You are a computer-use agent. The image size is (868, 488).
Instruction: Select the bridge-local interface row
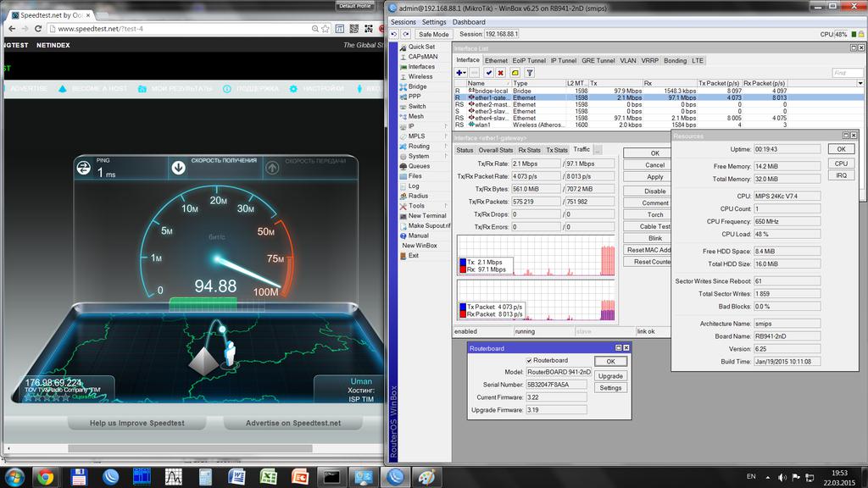click(659, 91)
